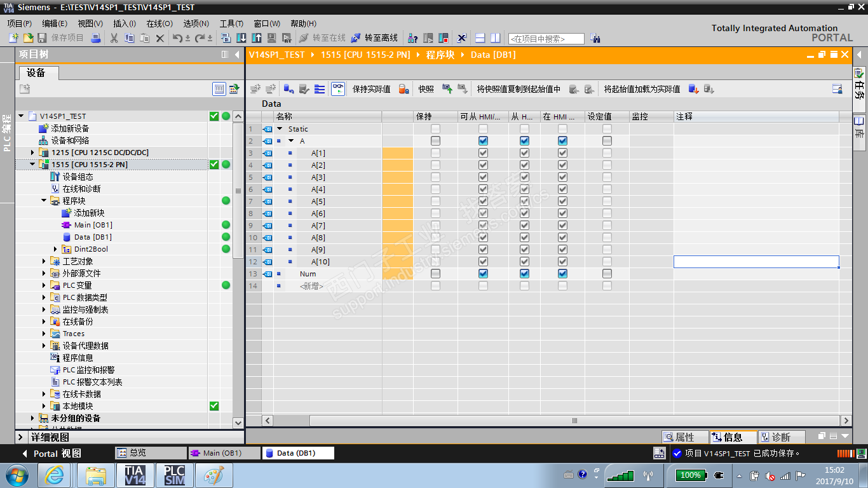Click the undo arrow icon
Screen dimensions: 868x488
(177, 38)
